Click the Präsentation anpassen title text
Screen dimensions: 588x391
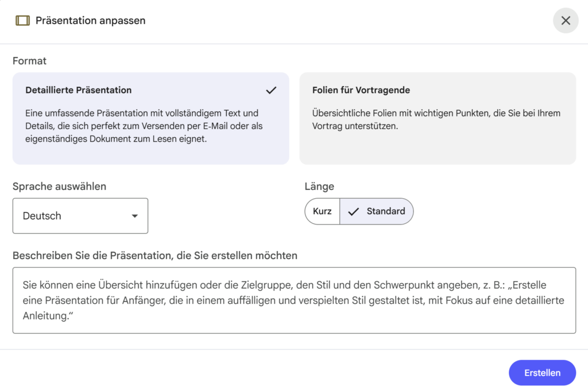(90, 20)
